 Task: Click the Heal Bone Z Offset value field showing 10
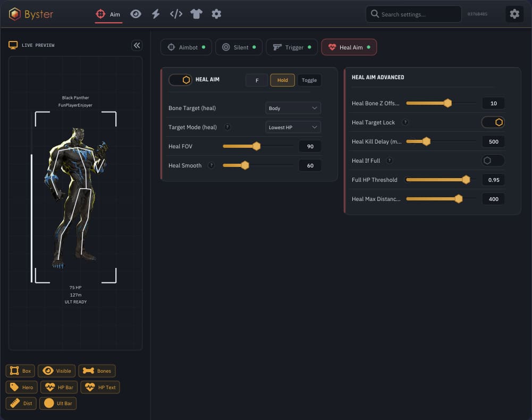coord(493,103)
